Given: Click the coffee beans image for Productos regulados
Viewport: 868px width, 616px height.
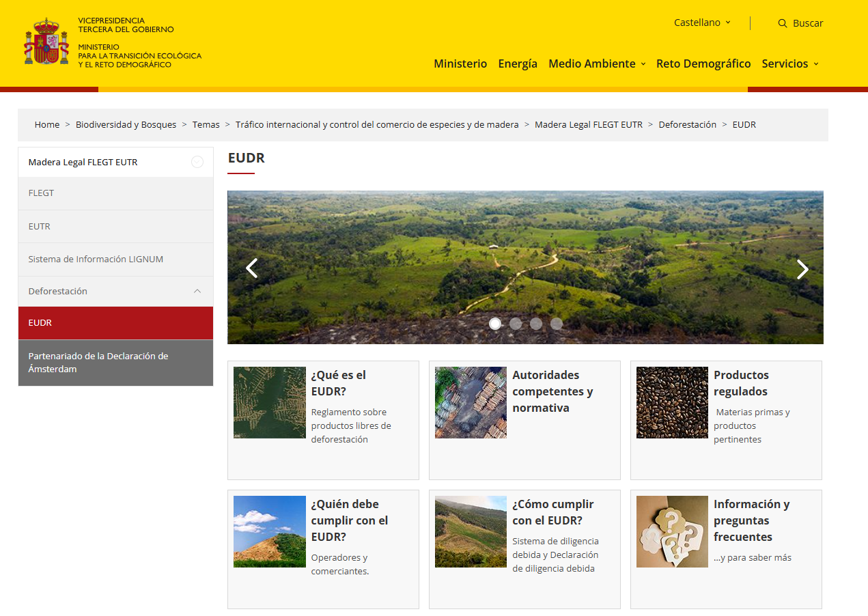Looking at the screenshot, I should [672, 402].
